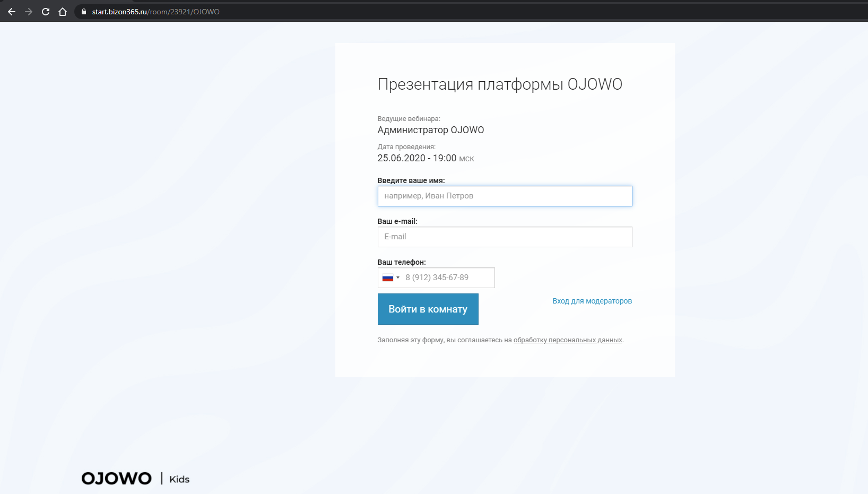This screenshot has width=868, height=494.
Task: Open Вход для модераторов link
Action: [x=592, y=301]
